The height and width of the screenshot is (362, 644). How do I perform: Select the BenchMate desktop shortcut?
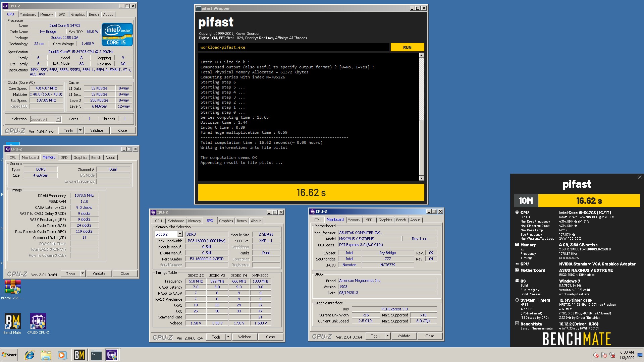click(12, 324)
